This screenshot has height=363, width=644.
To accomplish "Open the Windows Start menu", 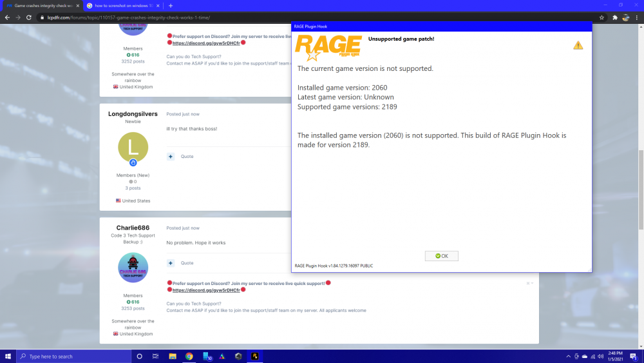I will pos(8,357).
